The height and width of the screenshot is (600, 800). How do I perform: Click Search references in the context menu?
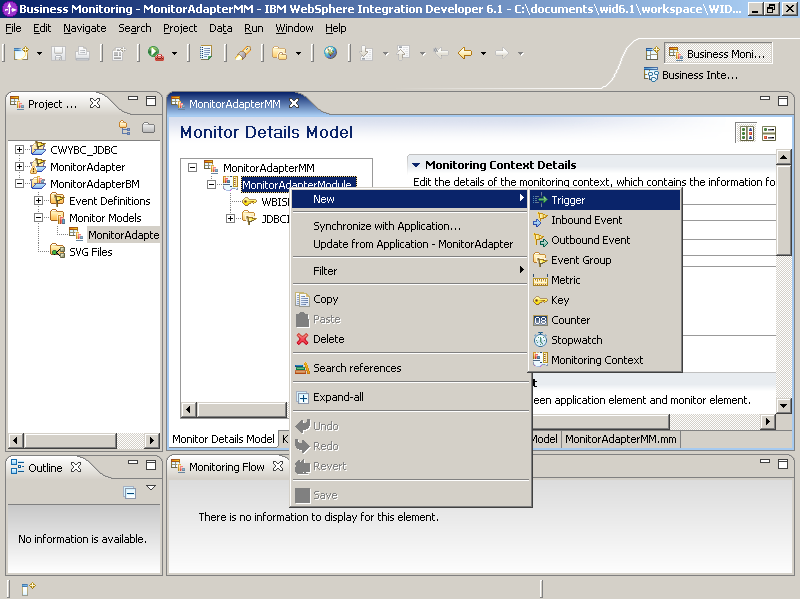tap(411, 368)
